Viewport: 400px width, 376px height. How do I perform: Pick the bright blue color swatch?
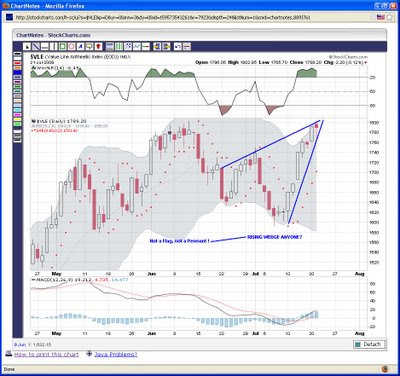18,72
